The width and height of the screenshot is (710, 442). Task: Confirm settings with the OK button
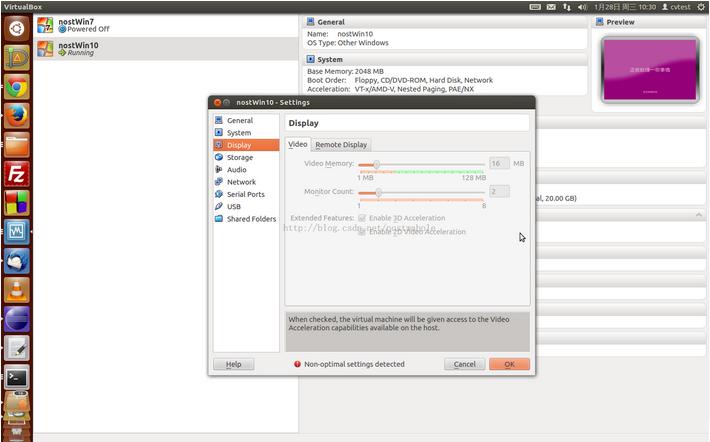[509, 364]
